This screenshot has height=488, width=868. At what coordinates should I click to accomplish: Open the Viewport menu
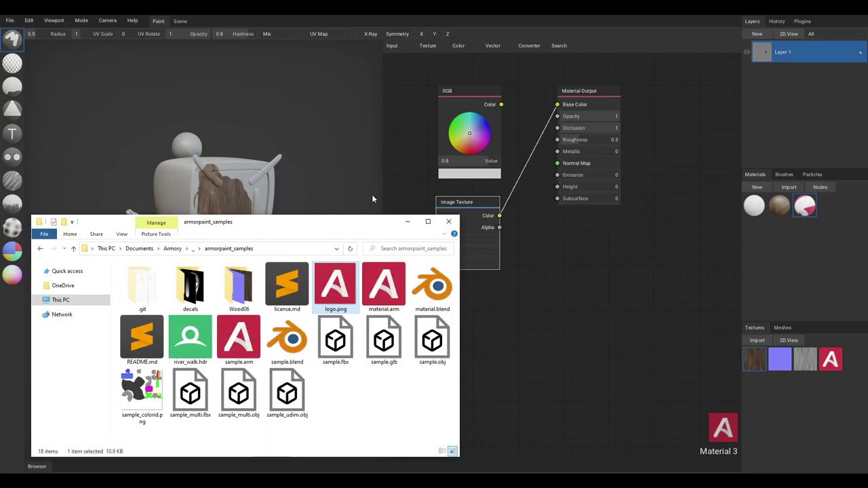(x=54, y=20)
